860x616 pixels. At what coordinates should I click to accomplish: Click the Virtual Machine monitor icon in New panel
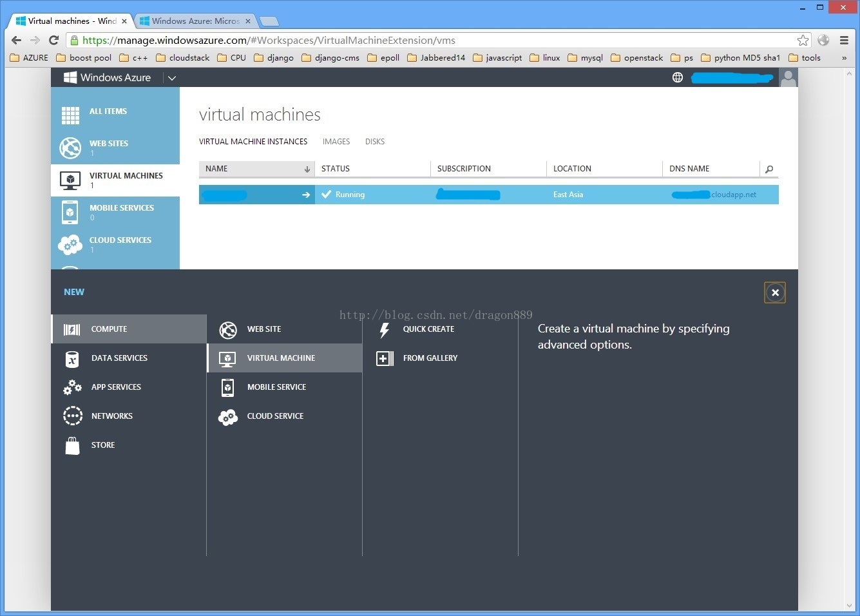coord(228,359)
